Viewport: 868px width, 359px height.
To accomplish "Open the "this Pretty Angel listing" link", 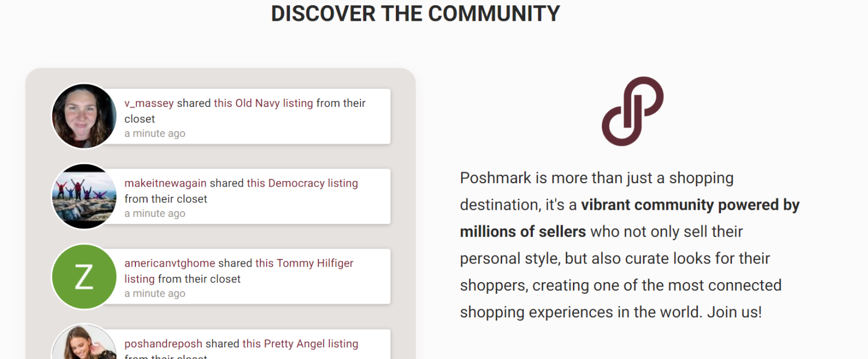I will tap(300, 343).
